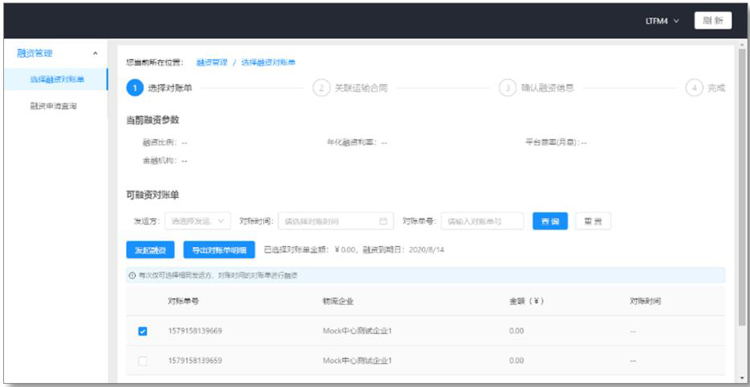Click the 重置 reset button

pyautogui.click(x=593, y=221)
